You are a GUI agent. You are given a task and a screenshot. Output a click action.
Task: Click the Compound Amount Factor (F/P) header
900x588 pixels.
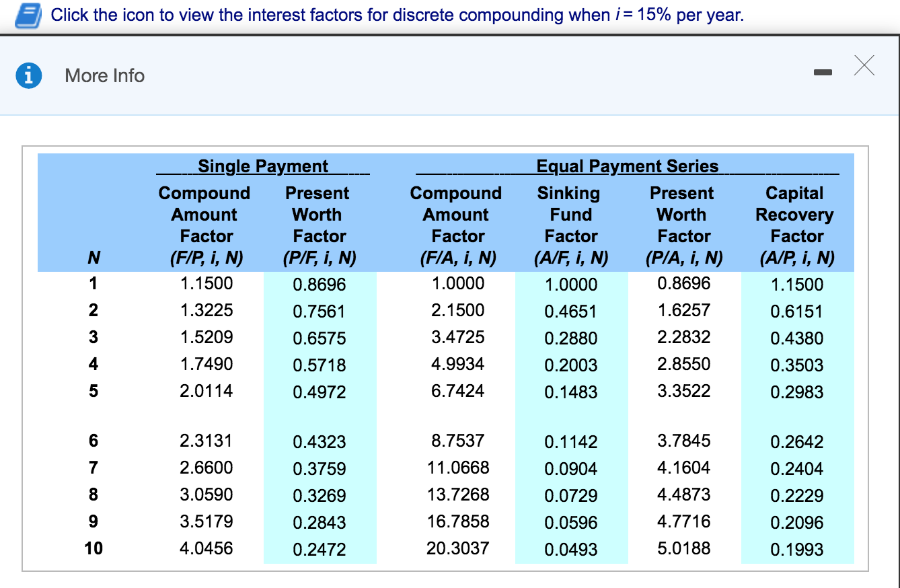[x=204, y=225]
